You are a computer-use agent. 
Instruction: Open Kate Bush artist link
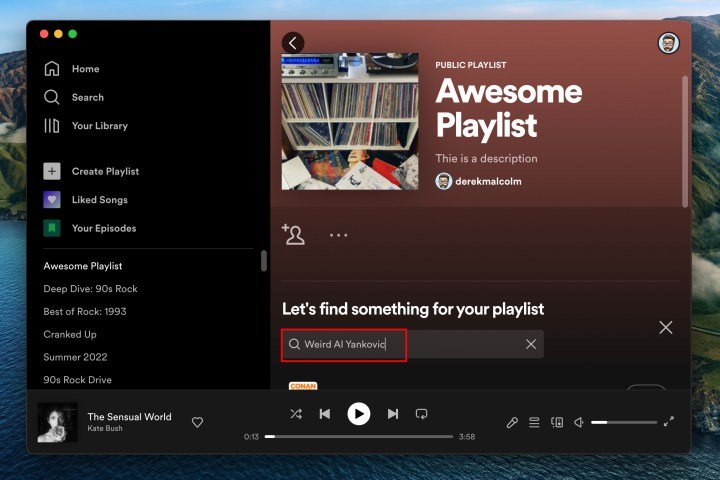(x=105, y=429)
